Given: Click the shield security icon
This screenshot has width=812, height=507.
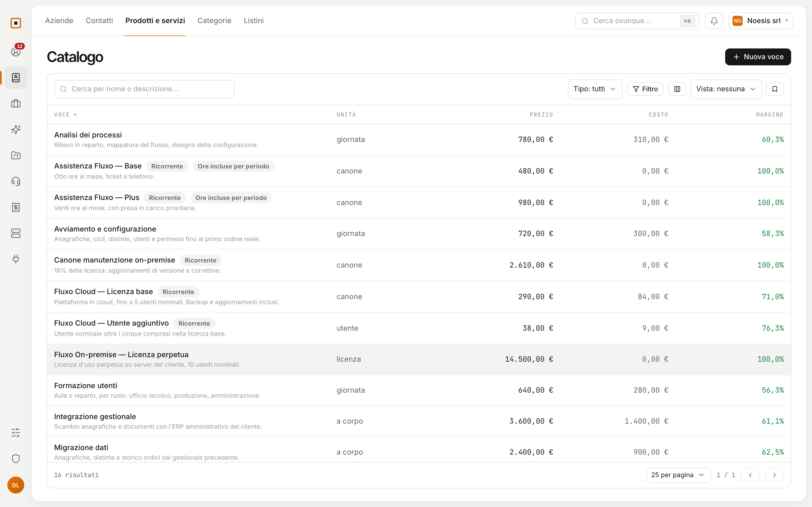Looking at the screenshot, I should [x=16, y=458].
